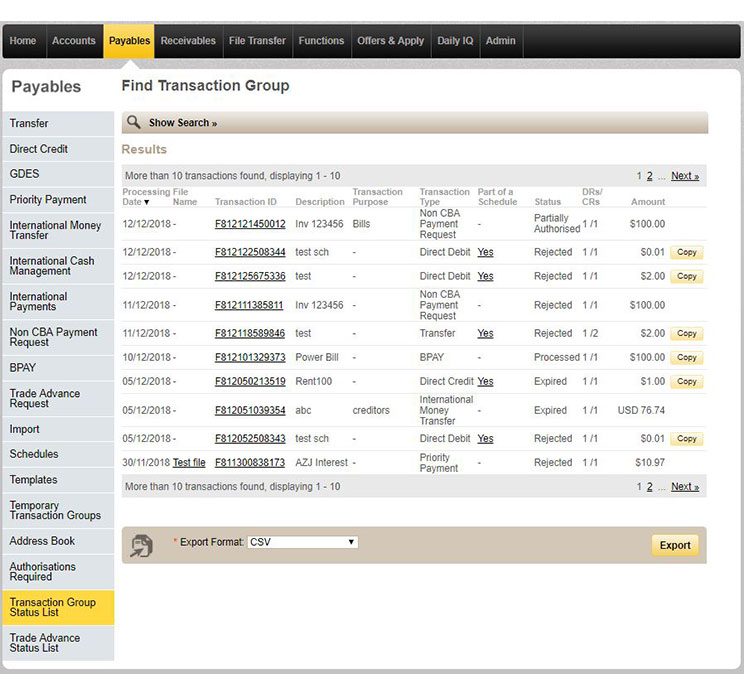
Task: Open the Home tab
Action: pyautogui.click(x=23, y=41)
